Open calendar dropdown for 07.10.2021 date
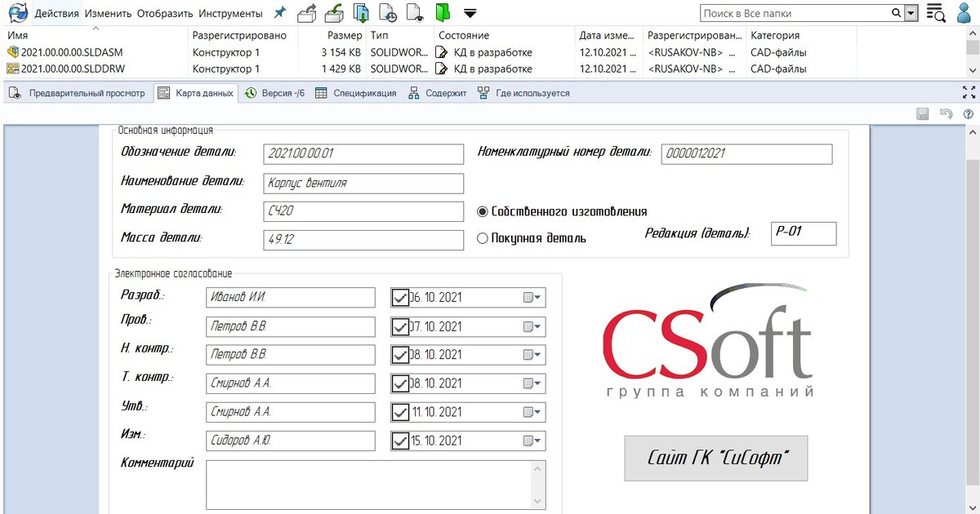Viewport: 980px width, 514px height. pyautogui.click(x=533, y=327)
